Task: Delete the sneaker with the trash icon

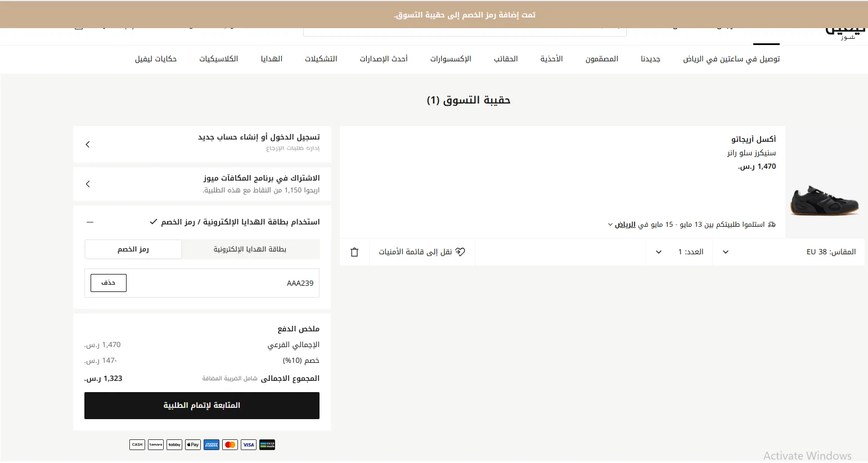Action: [x=354, y=252]
